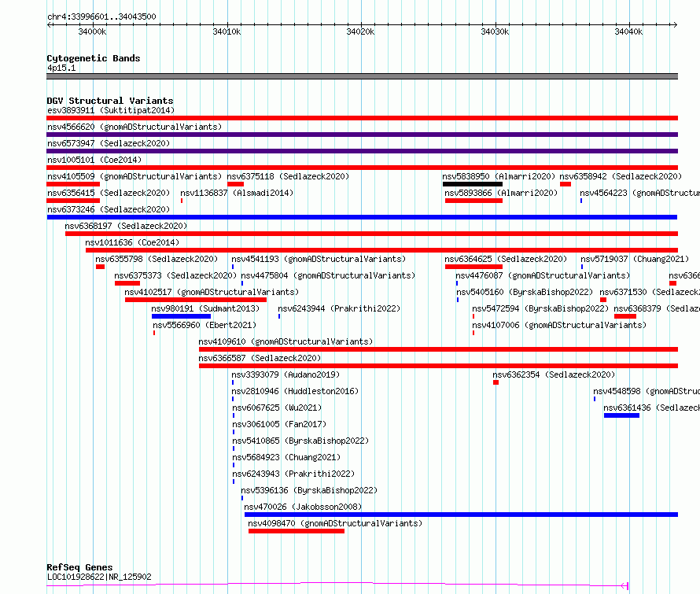Open LOC101928622|NR_125902 RefSeq gene label
This screenshot has height=594, width=700.
coord(99,577)
